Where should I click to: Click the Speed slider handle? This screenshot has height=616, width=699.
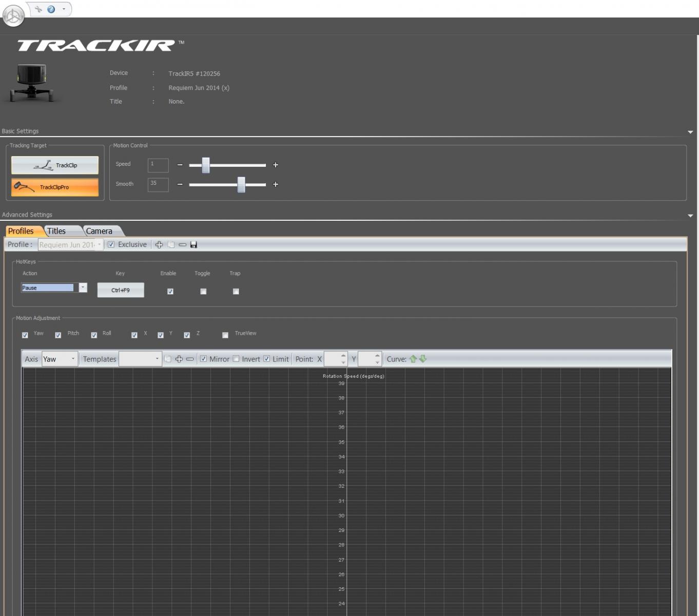click(206, 165)
